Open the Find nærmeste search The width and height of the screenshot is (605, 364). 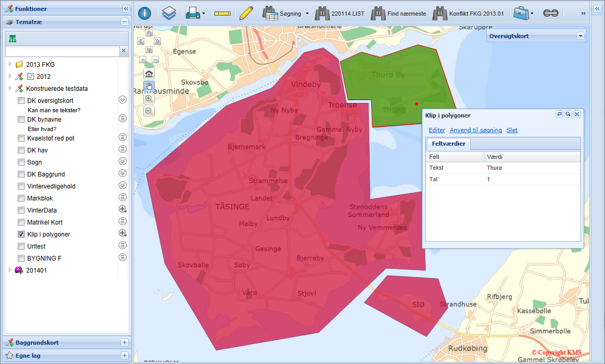398,14
